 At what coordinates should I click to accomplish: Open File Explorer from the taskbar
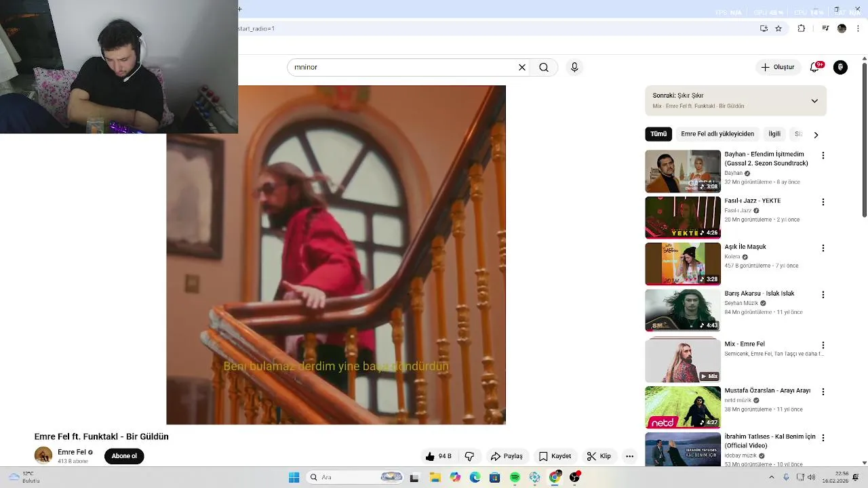point(435,477)
